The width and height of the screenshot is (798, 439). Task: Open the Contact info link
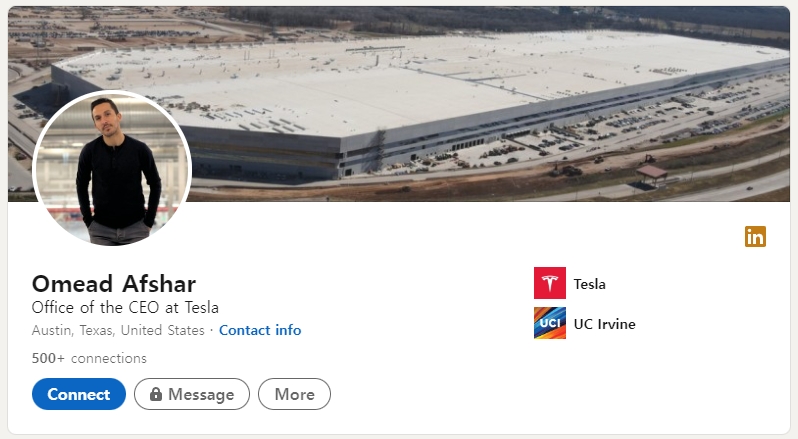260,330
